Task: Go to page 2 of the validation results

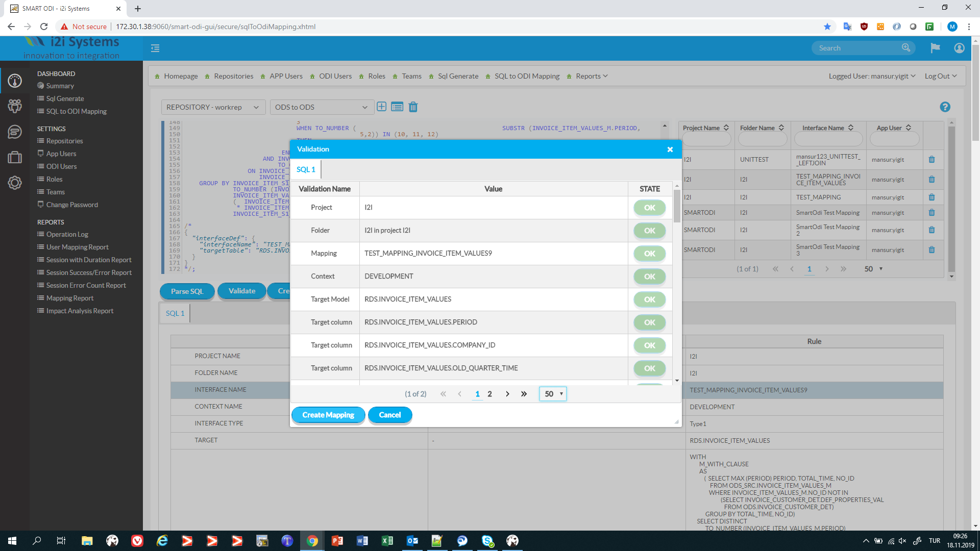Action: pyautogui.click(x=489, y=394)
